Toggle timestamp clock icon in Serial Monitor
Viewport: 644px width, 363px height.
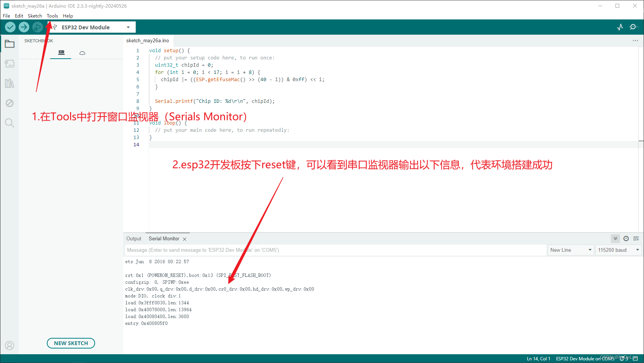click(x=626, y=238)
